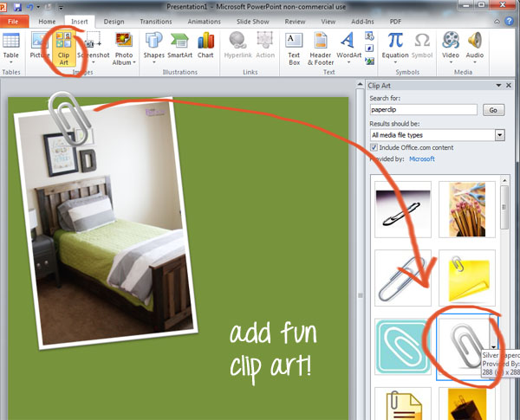Open the WordArt gallery
520x420 pixels.
[348, 48]
